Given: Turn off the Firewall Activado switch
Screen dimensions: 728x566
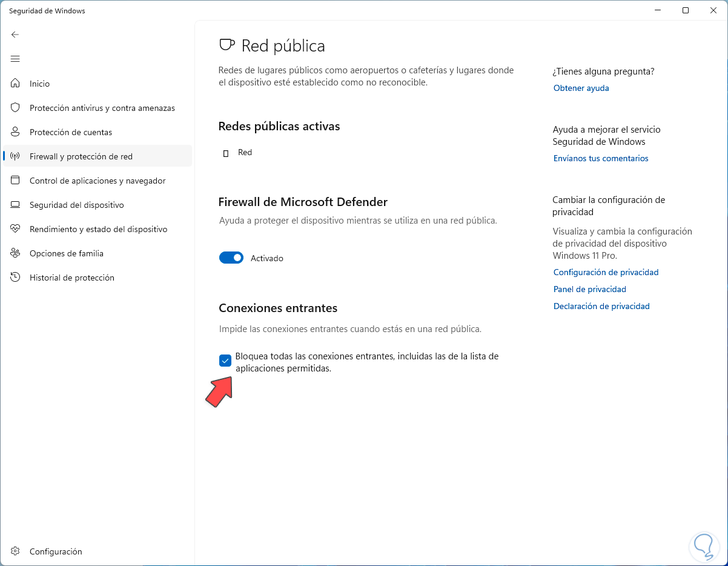Looking at the screenshot, I should [231, 258].
